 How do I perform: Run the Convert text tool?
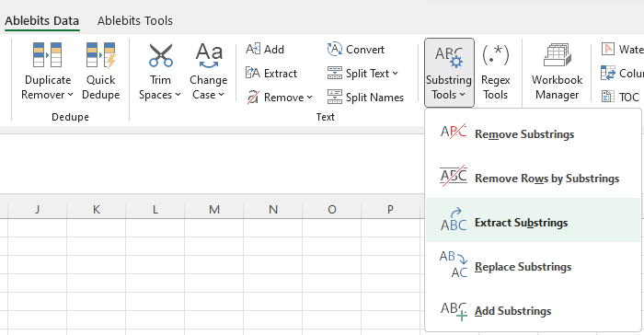(x=356, y=50)
